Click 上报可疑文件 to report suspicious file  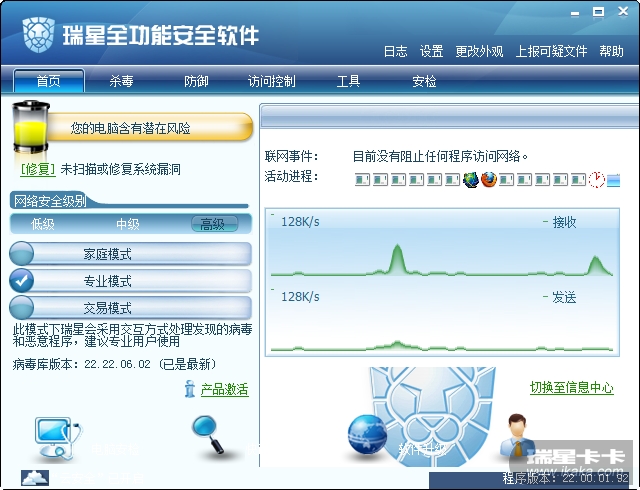click(x=551, y=51)
